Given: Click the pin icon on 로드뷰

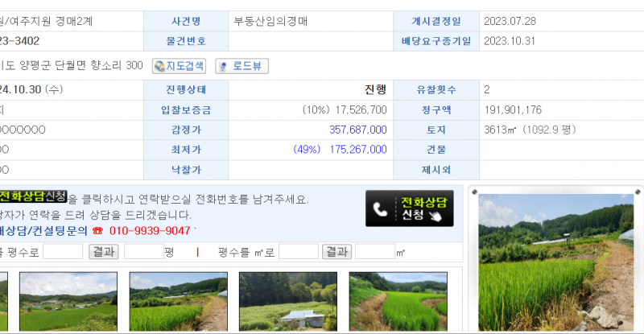Looking at the screenshot, I should [223, 67].
